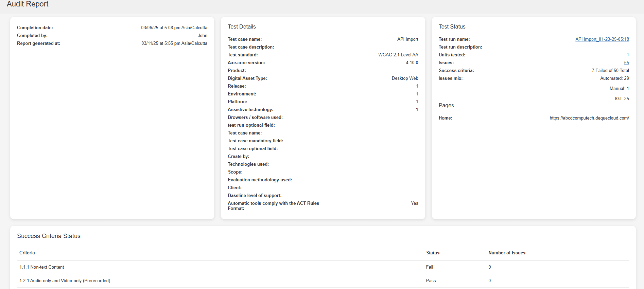Click the IGT: 25 issues mix value
The image size is (644, 289).
coord(622,99)
